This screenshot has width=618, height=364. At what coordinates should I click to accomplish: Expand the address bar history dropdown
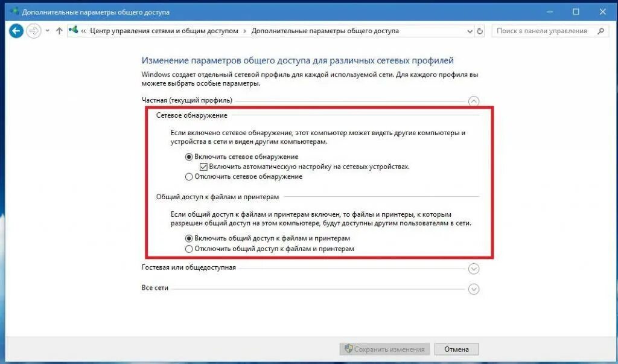click(470, 31)
